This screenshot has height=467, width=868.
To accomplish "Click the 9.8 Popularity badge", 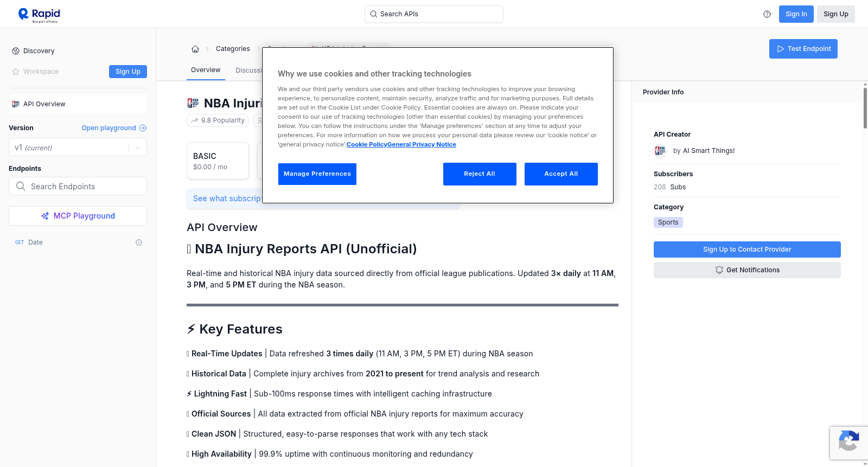I will click(218, 120).
